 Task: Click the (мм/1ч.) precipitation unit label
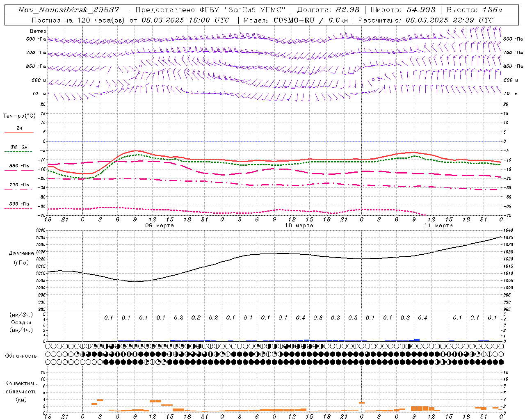[21, 330]
